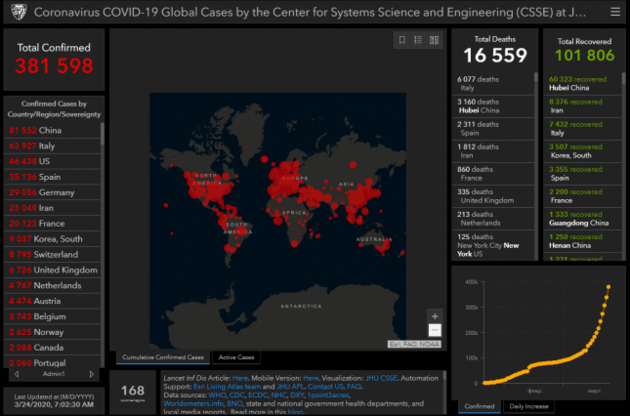Show the map legend list icon
This screenshot has width=630, height=416.
point(417,41)
